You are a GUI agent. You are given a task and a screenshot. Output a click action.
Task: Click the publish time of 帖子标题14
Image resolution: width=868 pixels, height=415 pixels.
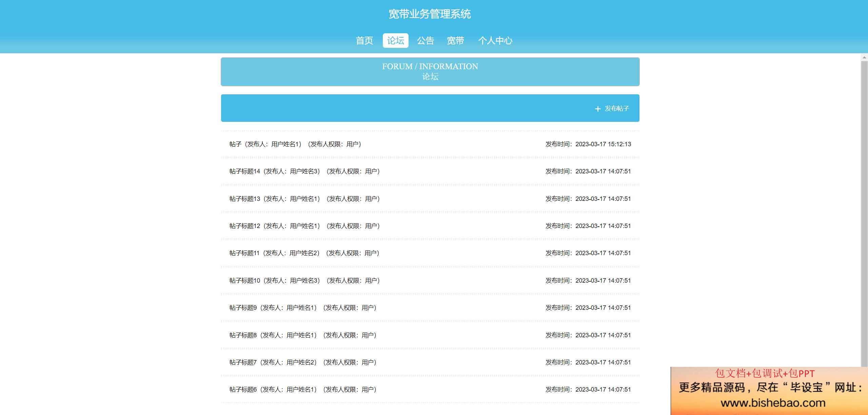588,171
